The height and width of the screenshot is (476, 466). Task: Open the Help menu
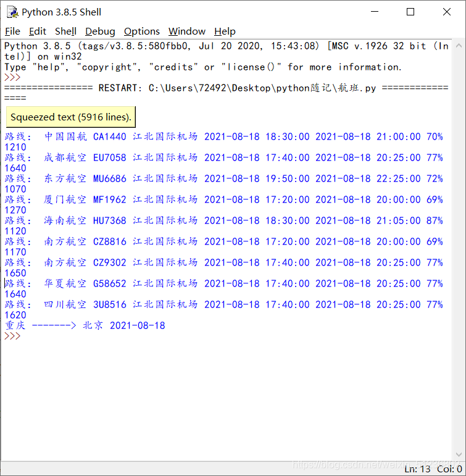(225, 31)
